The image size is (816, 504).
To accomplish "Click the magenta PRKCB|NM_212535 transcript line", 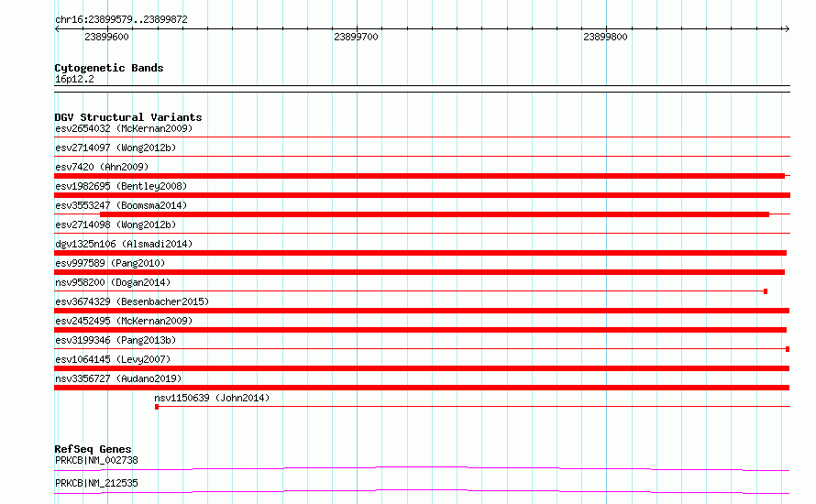I will pos(422,491).
